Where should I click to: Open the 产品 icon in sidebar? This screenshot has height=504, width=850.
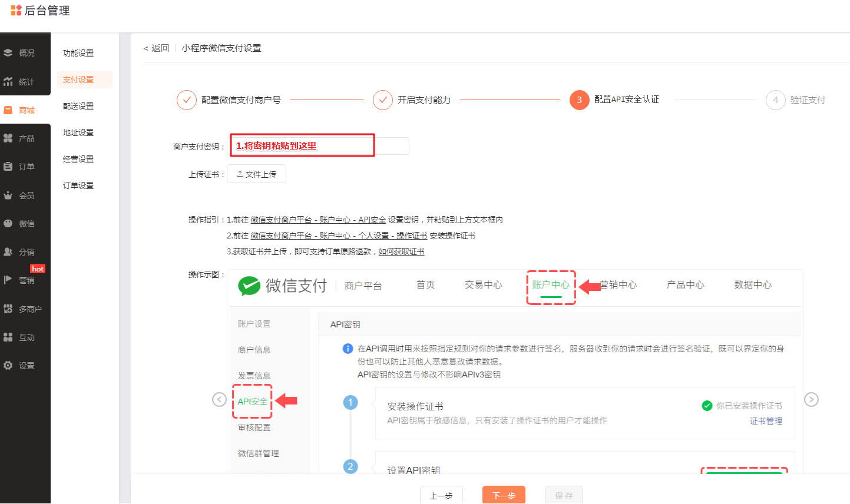point(8,138)
